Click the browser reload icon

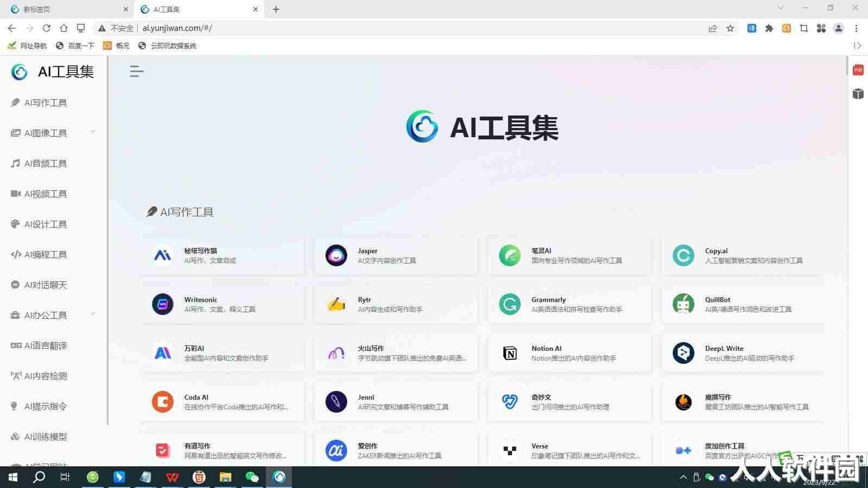47,28
